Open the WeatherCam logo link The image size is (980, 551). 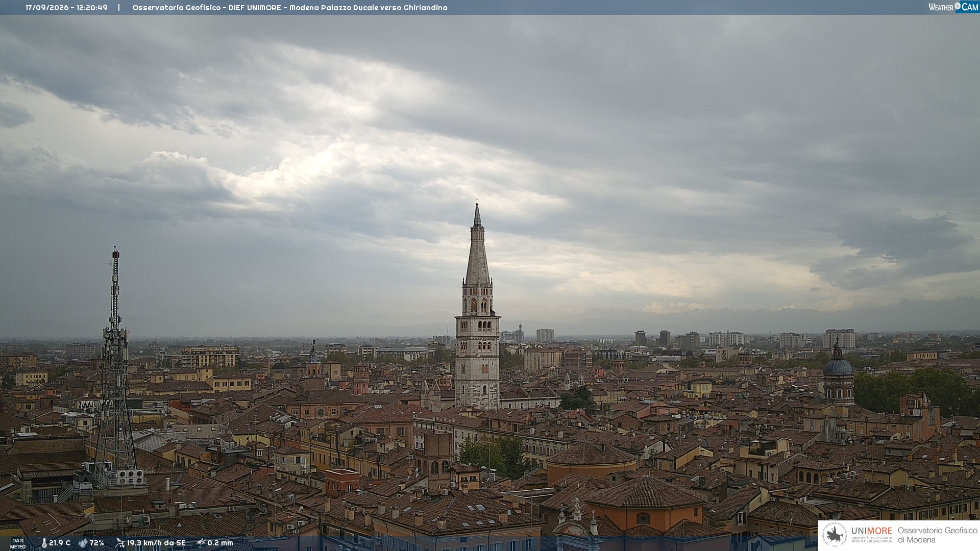[953, 7]
